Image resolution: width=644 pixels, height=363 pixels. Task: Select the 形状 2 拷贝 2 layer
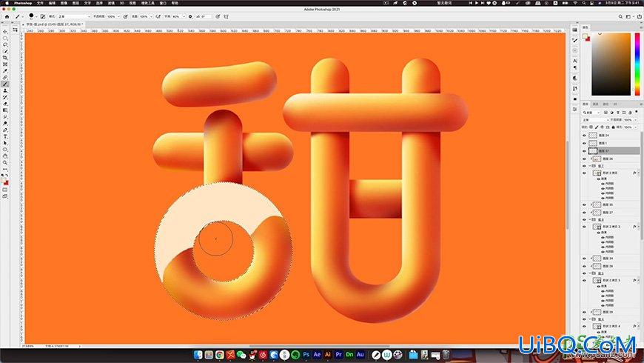coord(612,227)
